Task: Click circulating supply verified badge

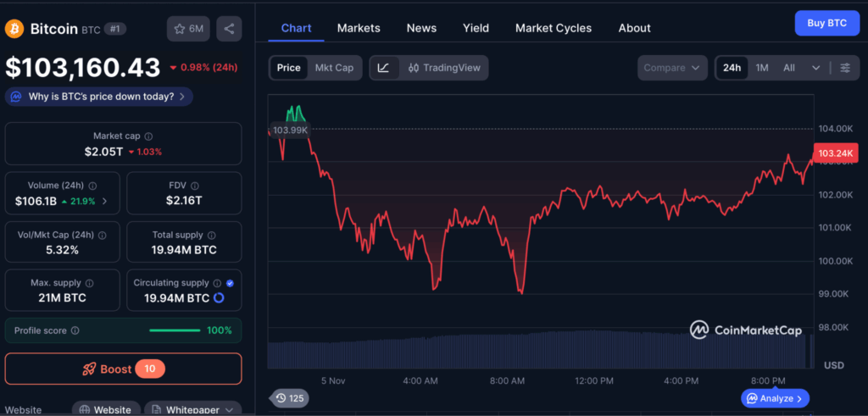Action: point(230,283)
